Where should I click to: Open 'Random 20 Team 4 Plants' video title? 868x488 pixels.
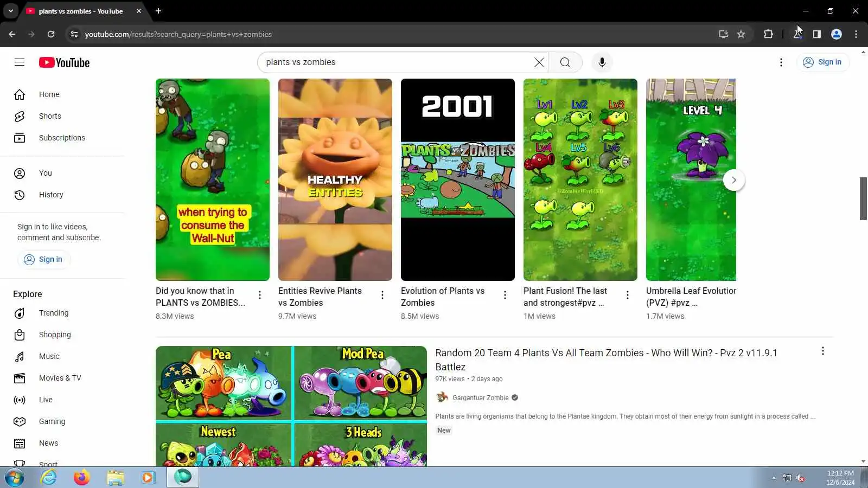coord(606,359)
